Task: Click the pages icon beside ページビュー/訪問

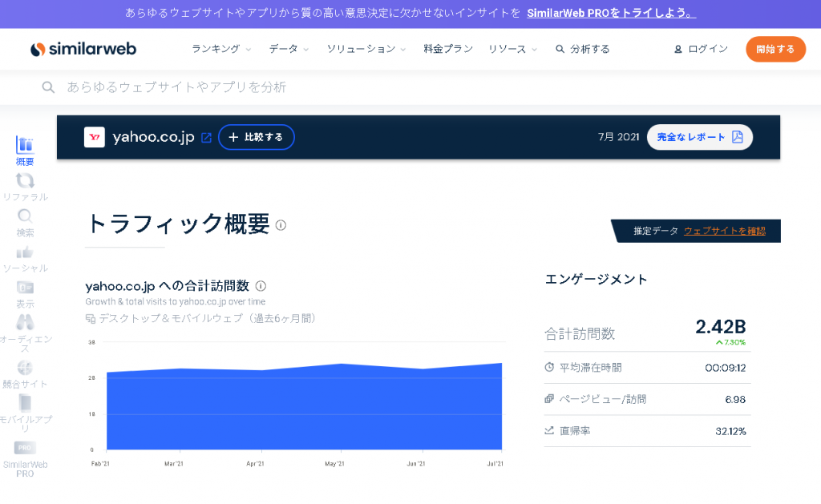Action: click(549, 399)
